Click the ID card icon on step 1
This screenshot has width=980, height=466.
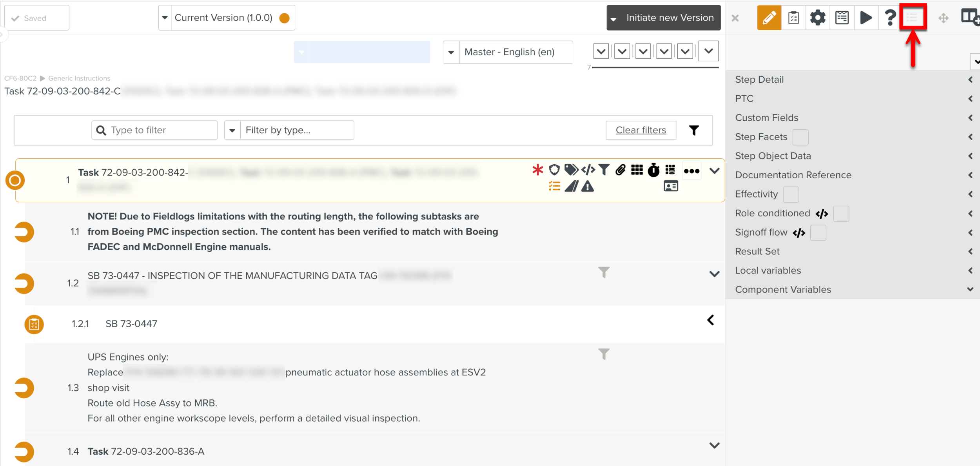(671, 187)
